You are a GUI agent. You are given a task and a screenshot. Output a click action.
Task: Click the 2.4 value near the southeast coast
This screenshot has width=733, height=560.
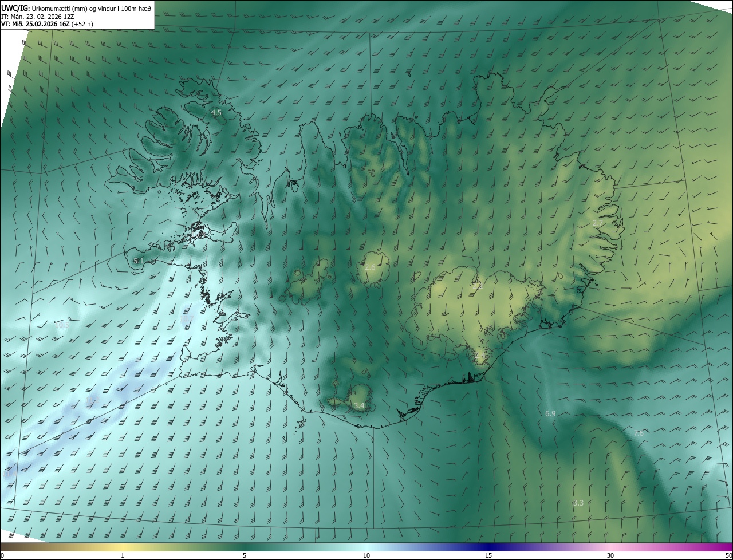(x=480, y=355)
